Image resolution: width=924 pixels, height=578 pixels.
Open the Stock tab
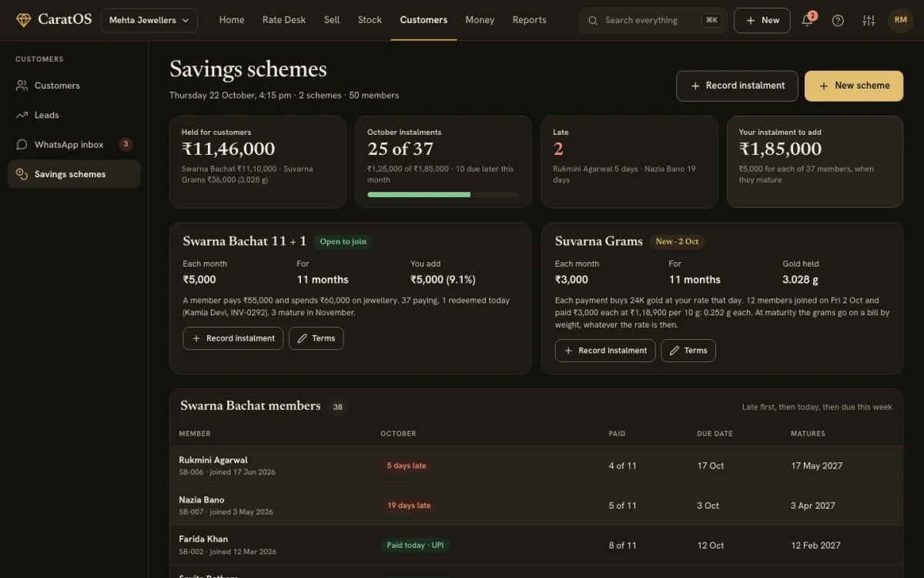pos(370,20)
